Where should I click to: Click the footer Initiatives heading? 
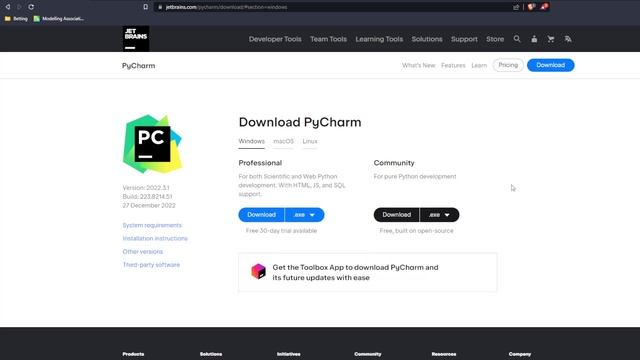(289, 354)
